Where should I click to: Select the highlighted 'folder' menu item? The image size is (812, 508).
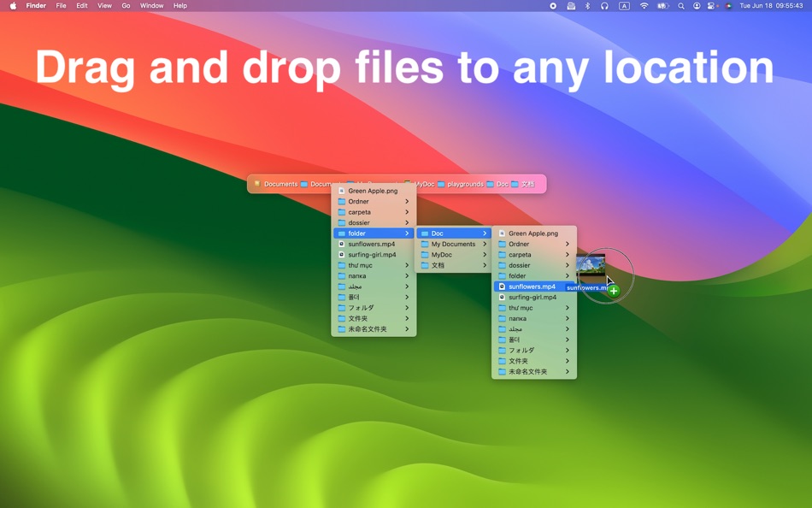point(374,233)
